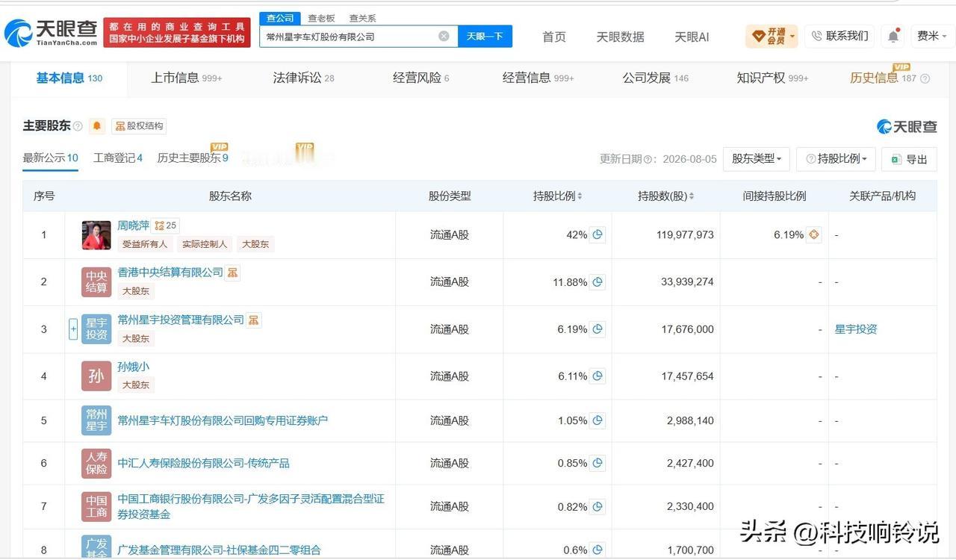Viewport: 956px width, 560px height.
Task: Switch to the 查公司 search tab
Action: 280,18
